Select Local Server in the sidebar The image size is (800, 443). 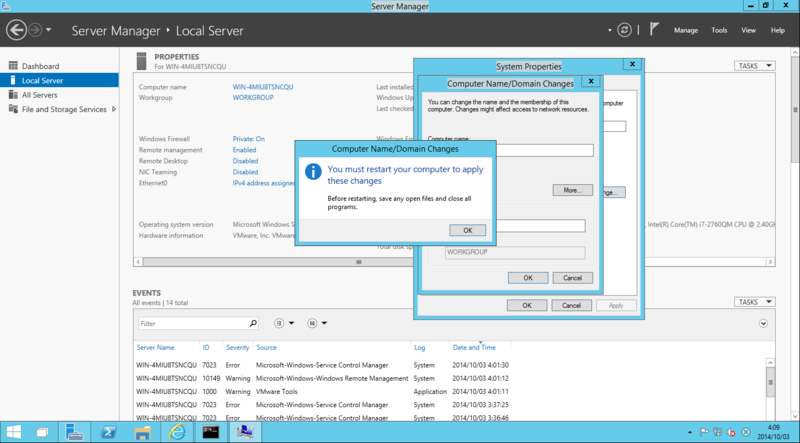(x=59, y=80)
